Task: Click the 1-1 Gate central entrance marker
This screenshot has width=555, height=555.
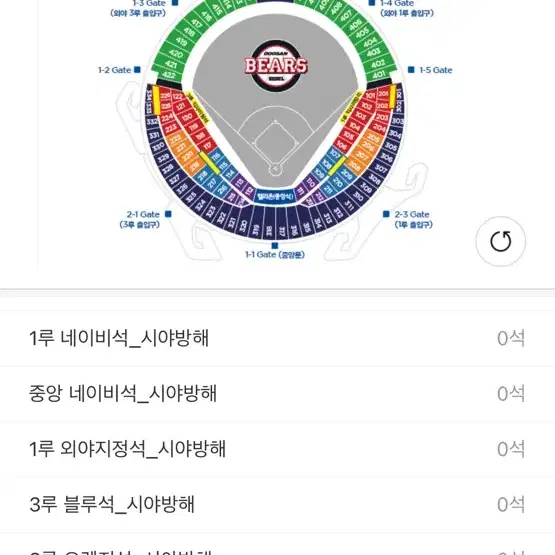Action: (x=275, y=246)
